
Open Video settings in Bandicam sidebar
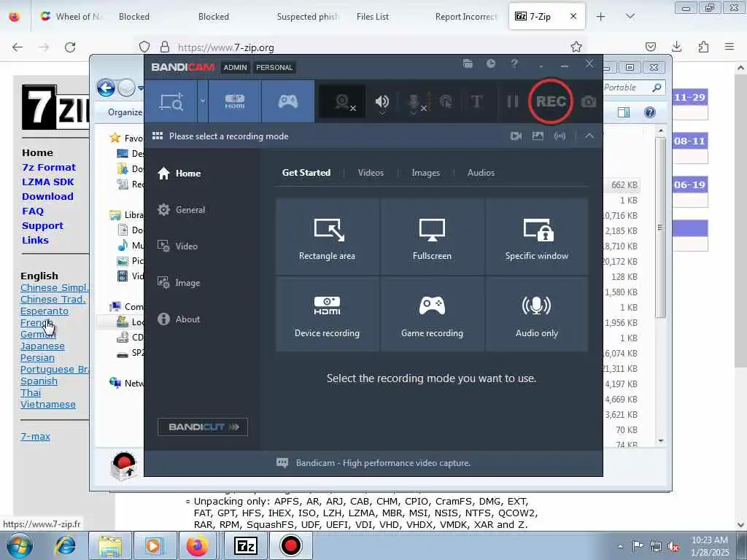tap(177, 246)
